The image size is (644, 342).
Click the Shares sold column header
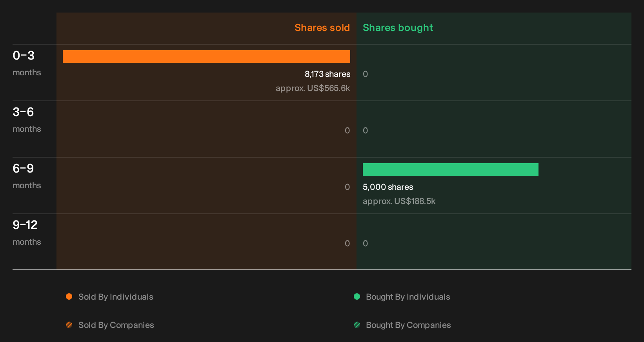click(x=322, y=28)
